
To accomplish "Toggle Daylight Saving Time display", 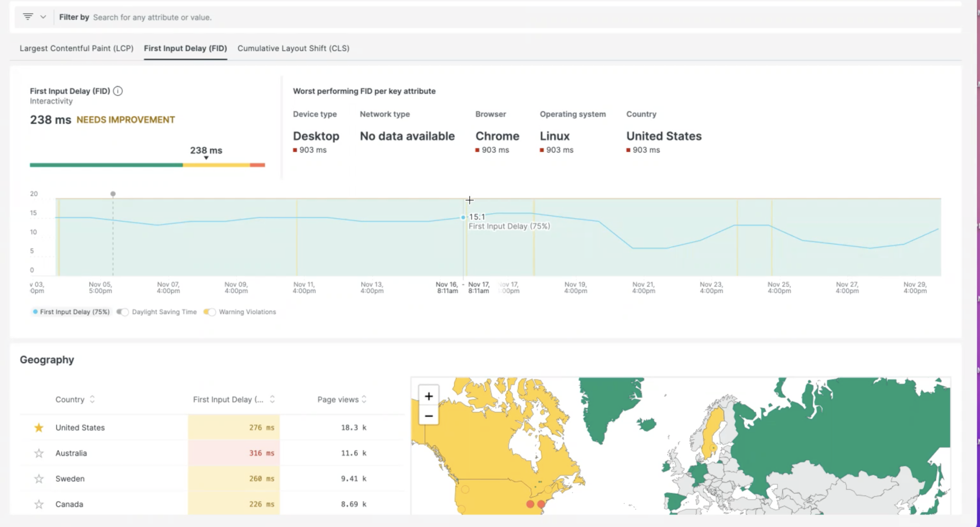I will 122,312.
